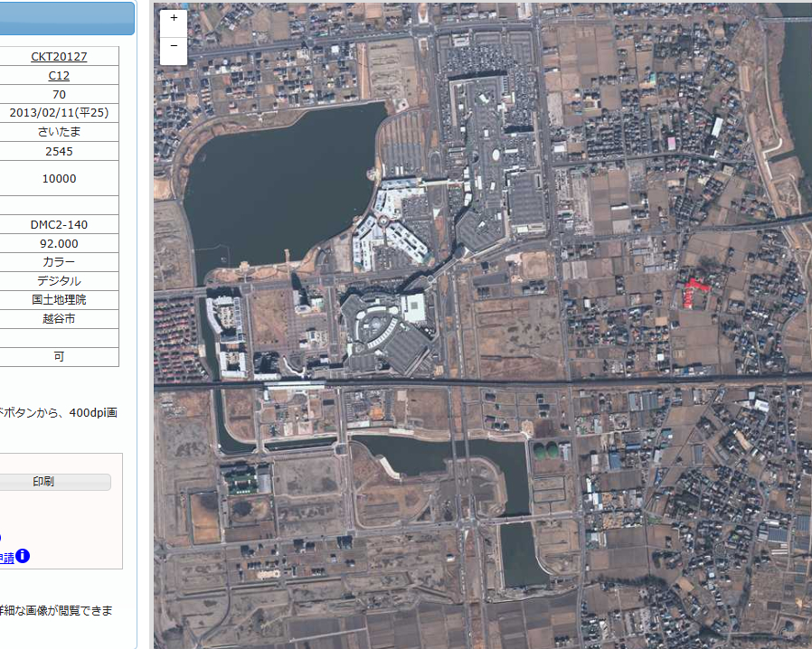Viewport: 812px width, 649px height.
Task: Select the カラー cell
Action: 59,262
